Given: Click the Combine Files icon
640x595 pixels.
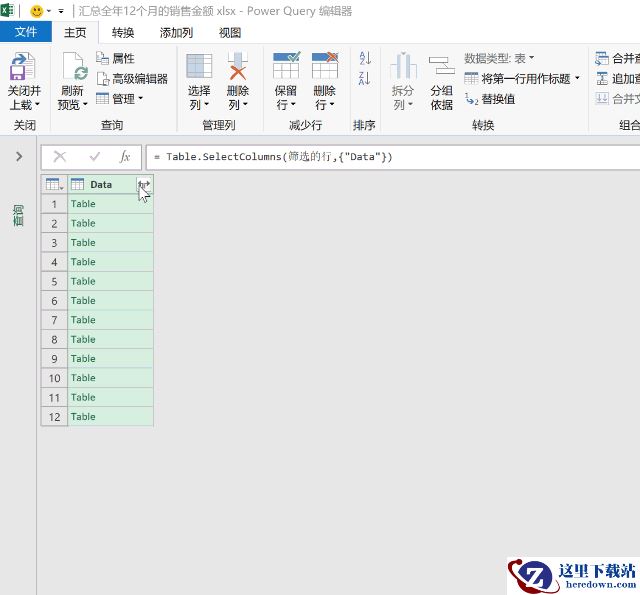Looking at the screenshot, I should 602,98.
